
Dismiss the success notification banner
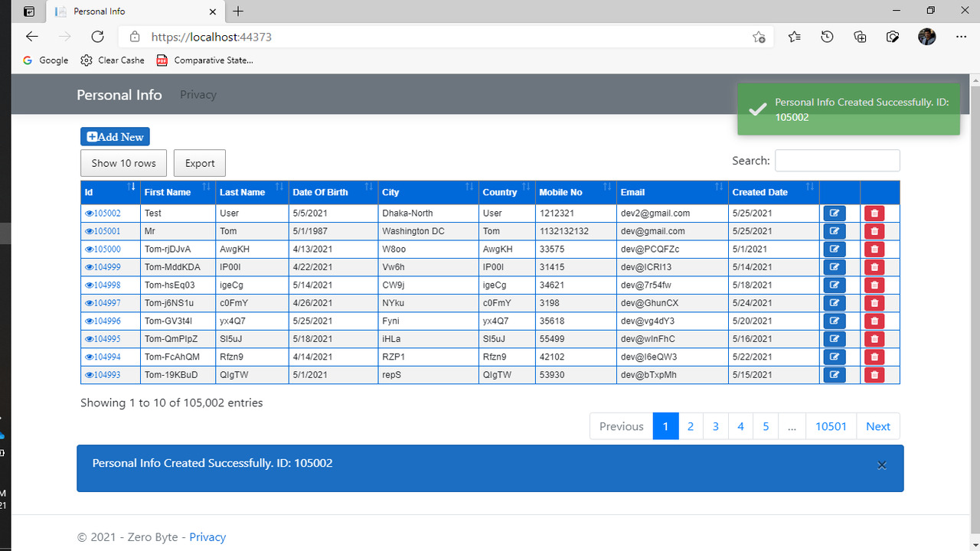(881, 465)
